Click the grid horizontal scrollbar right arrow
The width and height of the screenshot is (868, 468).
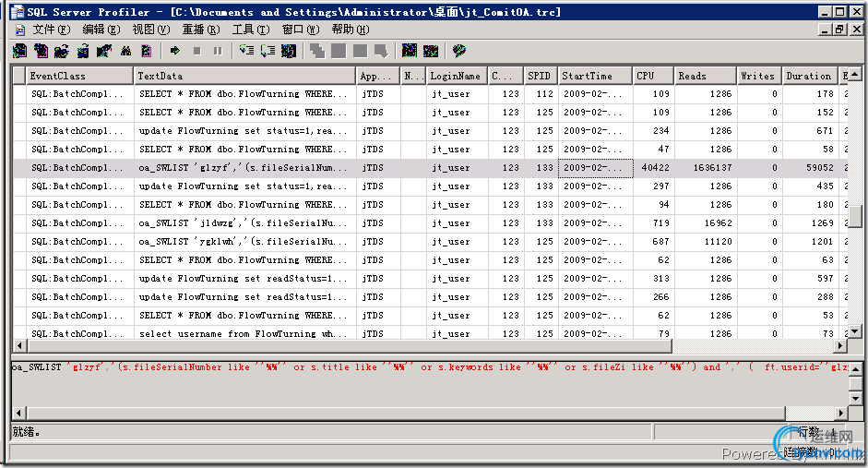coord(841,345)
